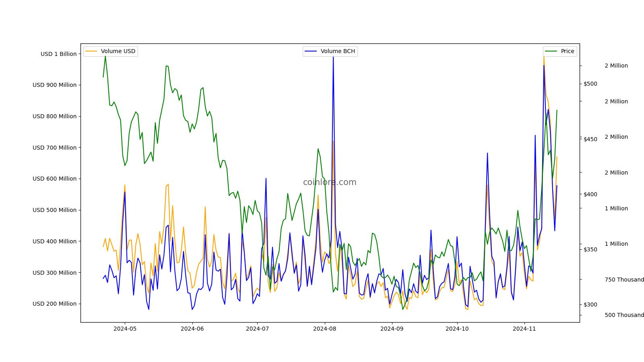The image size is (644, 362).
Task: Click the USD 400 Million axis label
Action: pyautogui.click(x=54, y=241)
